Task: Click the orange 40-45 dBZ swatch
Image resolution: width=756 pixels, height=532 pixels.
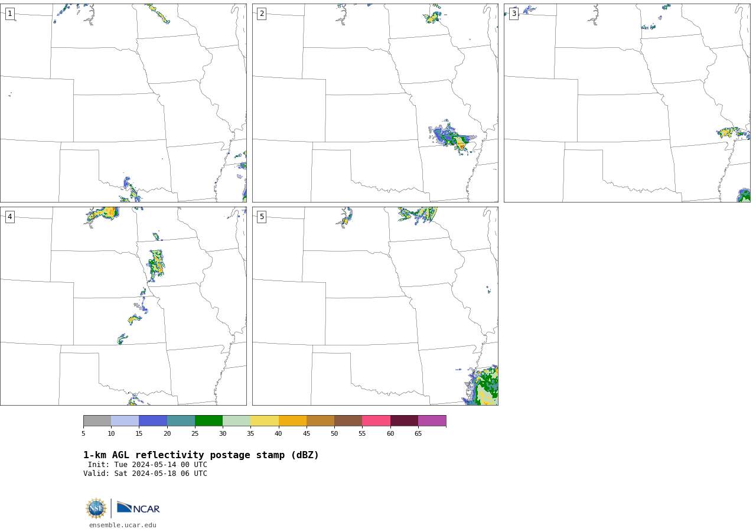Action: pyautogui.click(x=292, y=421)
